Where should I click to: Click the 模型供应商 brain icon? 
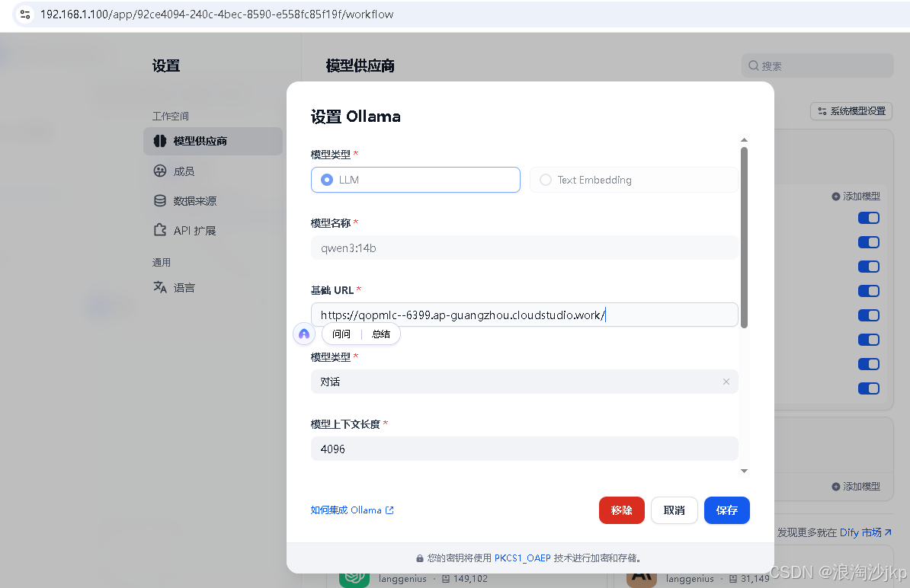(159, 141)
